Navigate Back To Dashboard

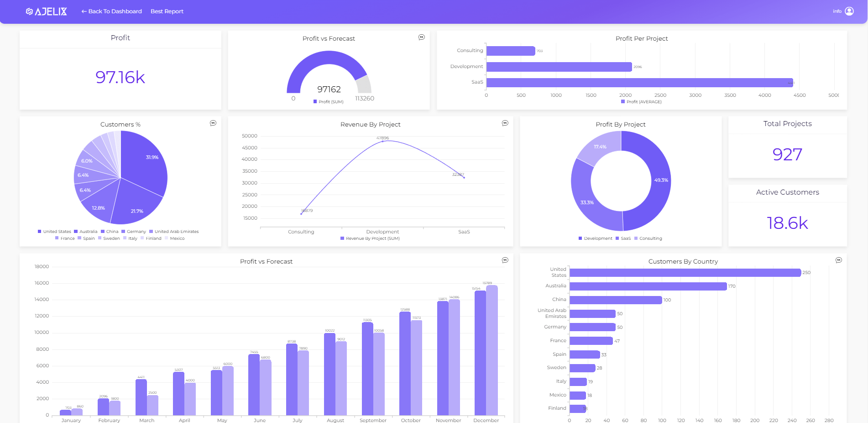coord(111,11)
